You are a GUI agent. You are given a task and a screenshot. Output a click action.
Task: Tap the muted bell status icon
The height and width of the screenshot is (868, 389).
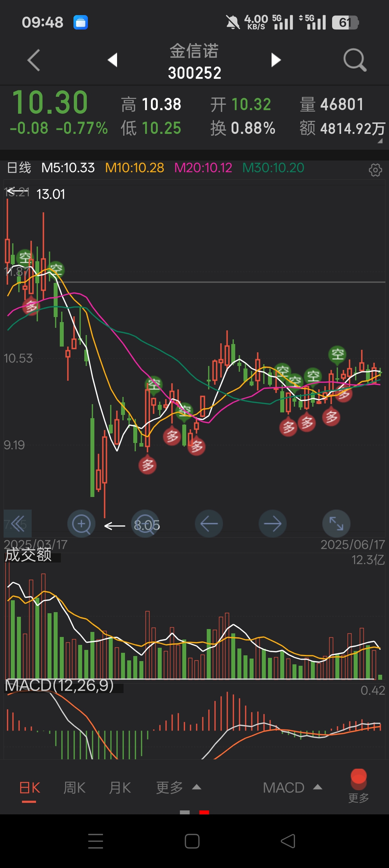[233, 22]
